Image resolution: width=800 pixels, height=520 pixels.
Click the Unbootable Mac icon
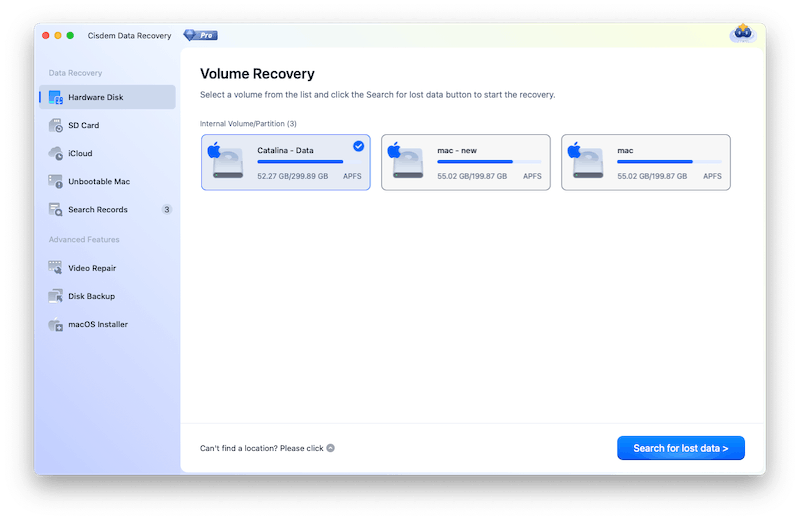tap(56, 181)
